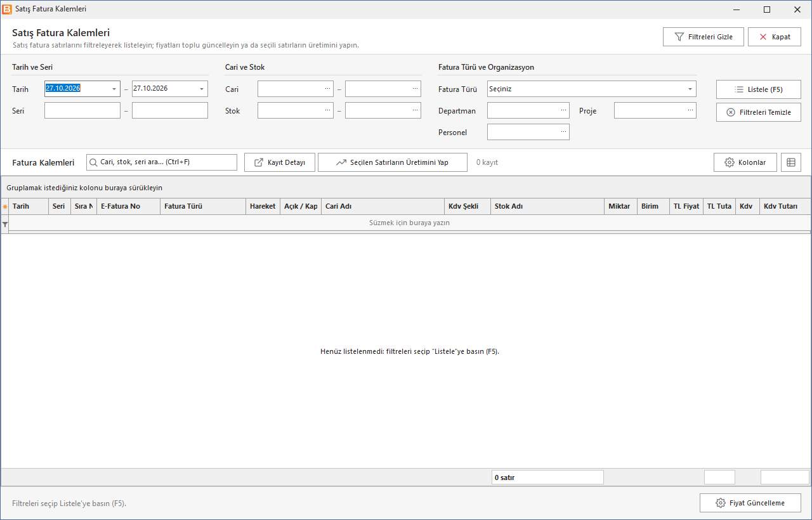Viewport: 812px width, 520px height.
Task: Click Seçilen Satırların Üretimini Yap
Action: (393, 162)
